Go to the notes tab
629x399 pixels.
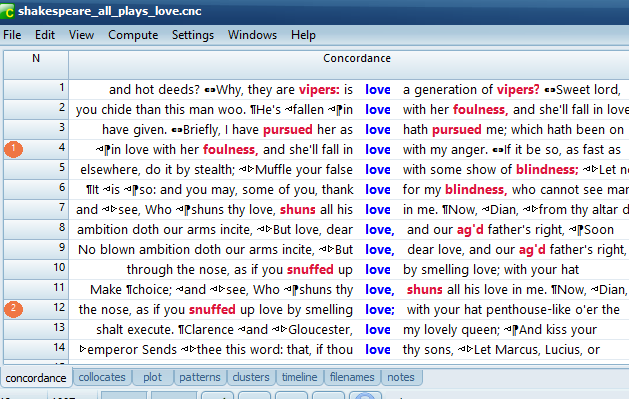coord(401,377)
